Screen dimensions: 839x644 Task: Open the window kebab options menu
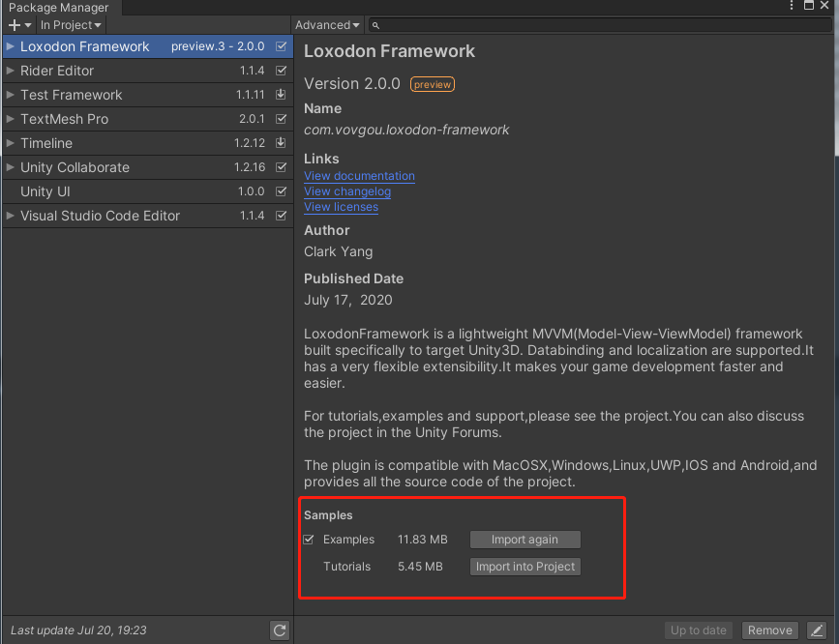point(792,6)
